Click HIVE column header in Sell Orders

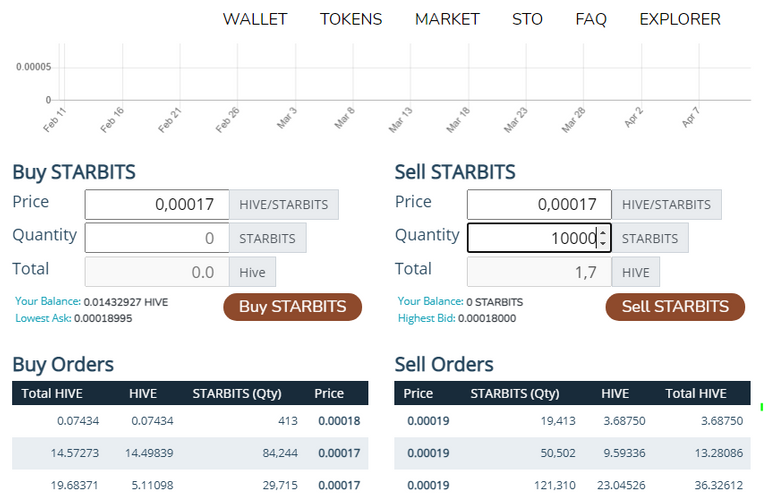(615, 393)
